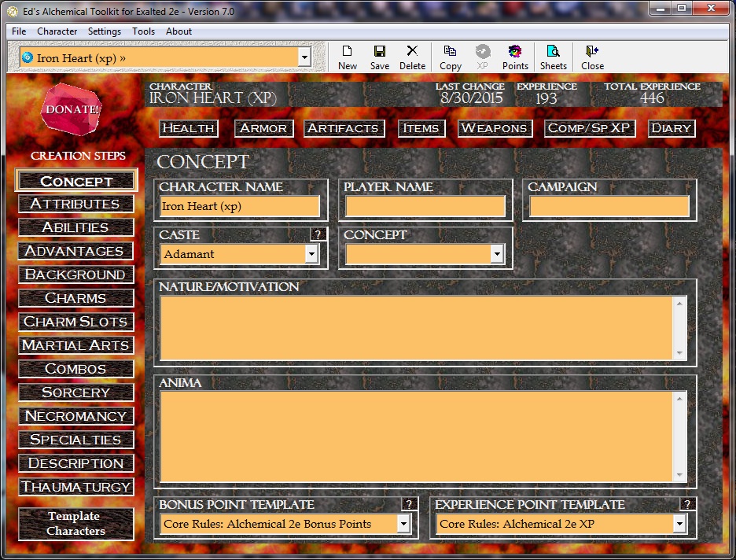This screenshot has width=736, height=560.
Task: Click Nature/Motivation scrollbar down arrow
Action: click(x=679, y=353)
